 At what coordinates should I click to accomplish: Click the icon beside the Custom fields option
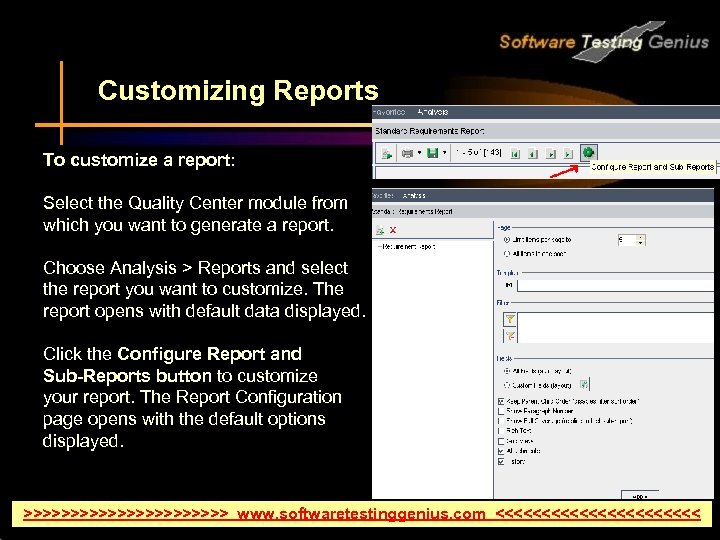584,385
